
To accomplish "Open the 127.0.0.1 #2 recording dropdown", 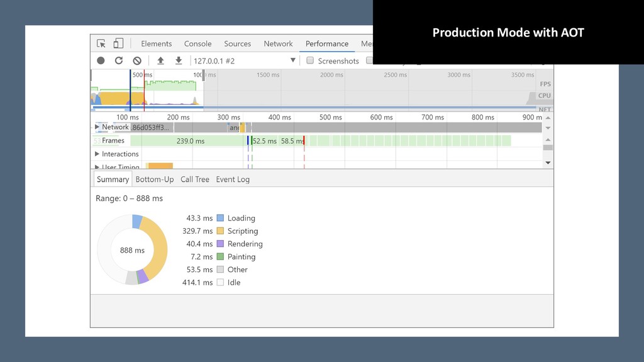I will tap(245, 61).
